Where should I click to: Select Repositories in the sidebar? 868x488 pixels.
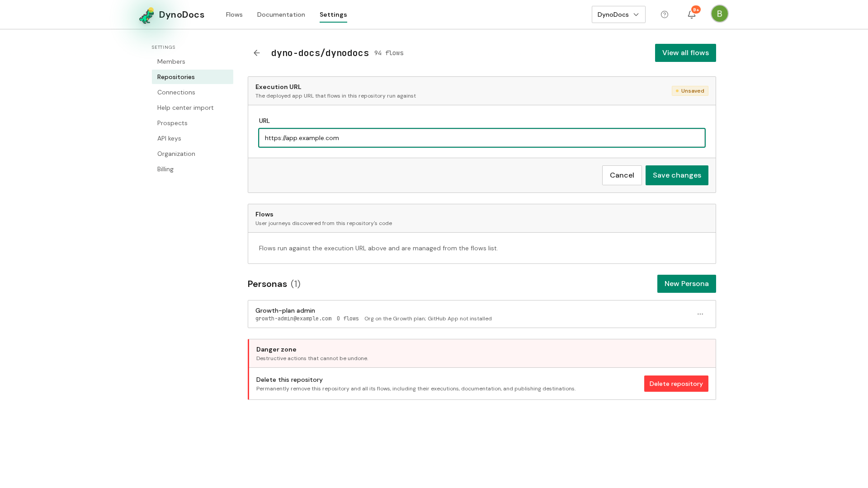tap(193, 77)
